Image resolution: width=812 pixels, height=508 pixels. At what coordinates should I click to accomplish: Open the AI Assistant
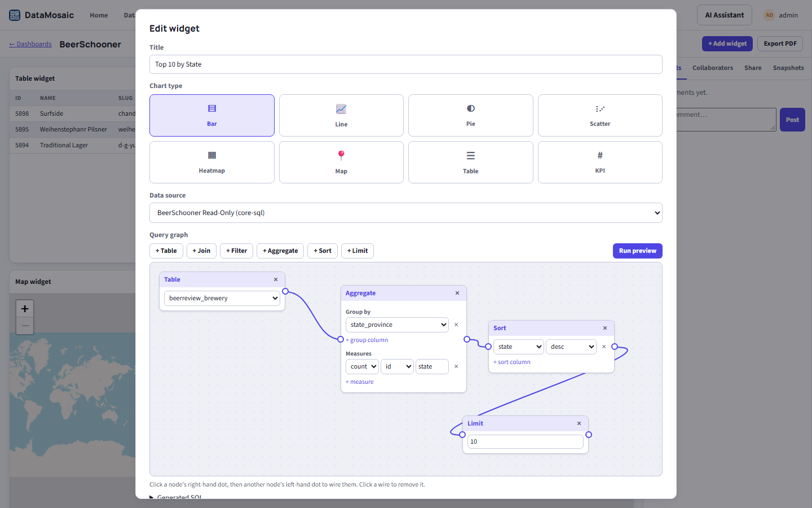[725, 15]
